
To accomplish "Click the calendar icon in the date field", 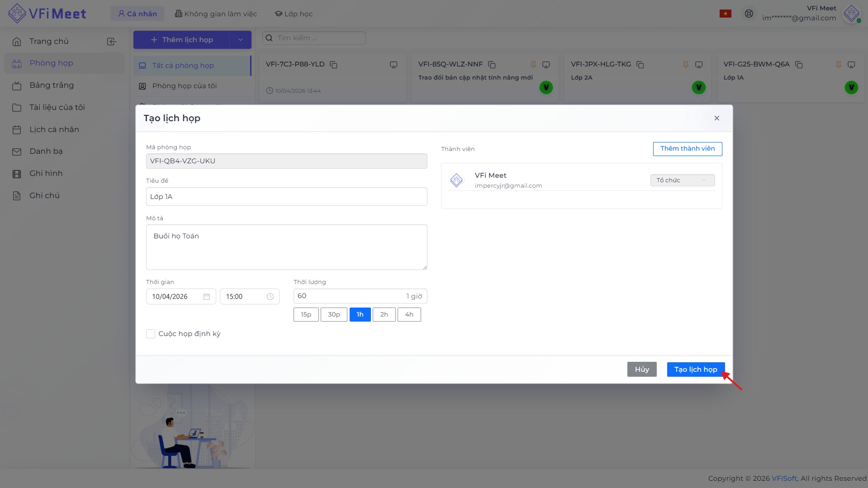I will pyautogui.click(x=206, y=297).
